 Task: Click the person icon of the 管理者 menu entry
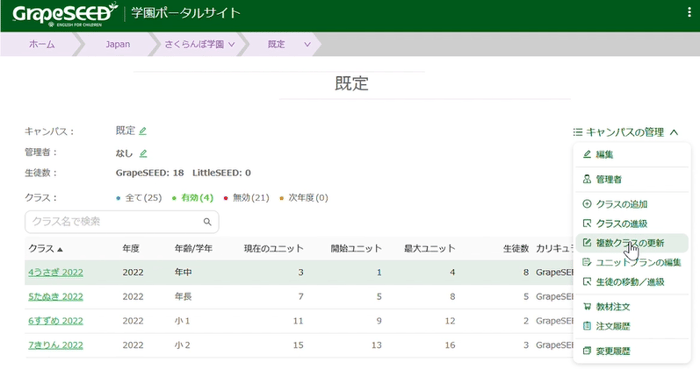(x=587, y=179)
